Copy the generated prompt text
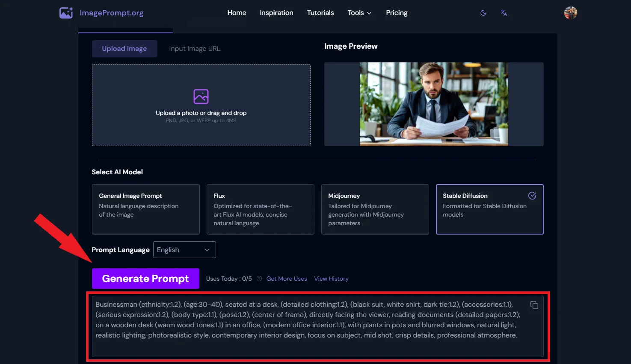The image size is (631, 364). coord(534,305)
